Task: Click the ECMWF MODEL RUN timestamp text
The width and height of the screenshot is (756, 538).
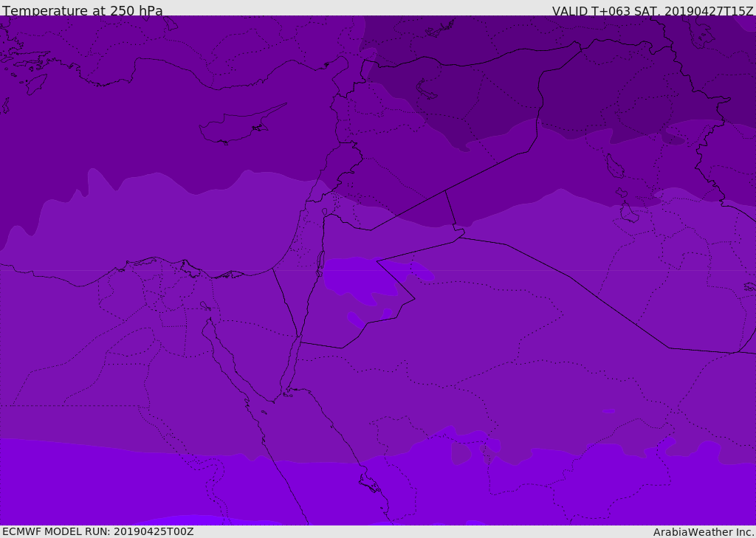Action: point(97,531)
